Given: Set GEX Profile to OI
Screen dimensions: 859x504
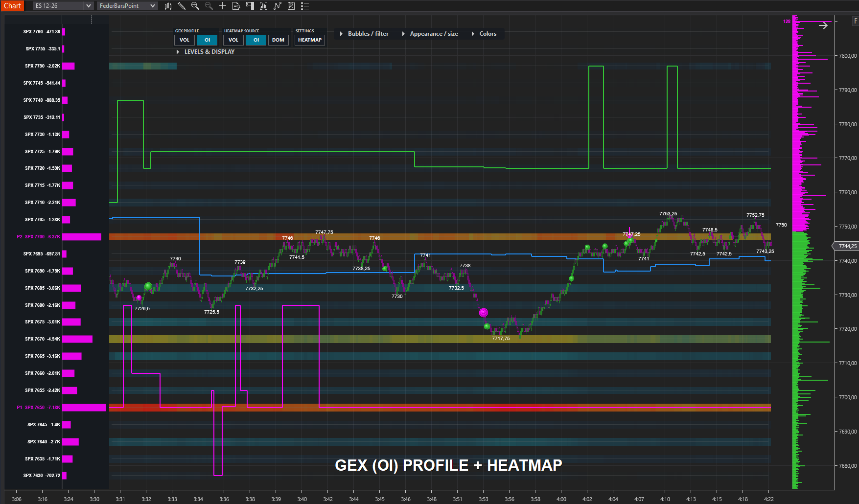Looking at the screenshot, I should (x=207, y=40).
